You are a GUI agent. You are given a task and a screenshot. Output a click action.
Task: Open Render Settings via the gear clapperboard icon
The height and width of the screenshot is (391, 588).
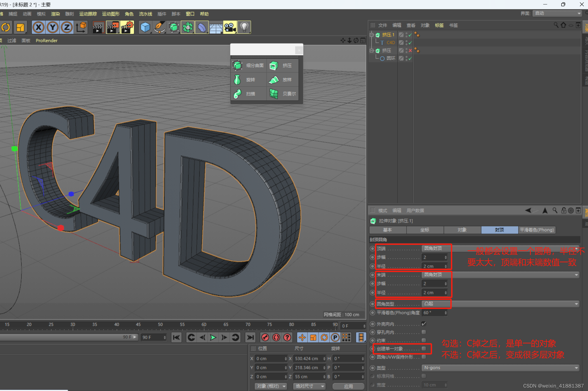(127, 27)
